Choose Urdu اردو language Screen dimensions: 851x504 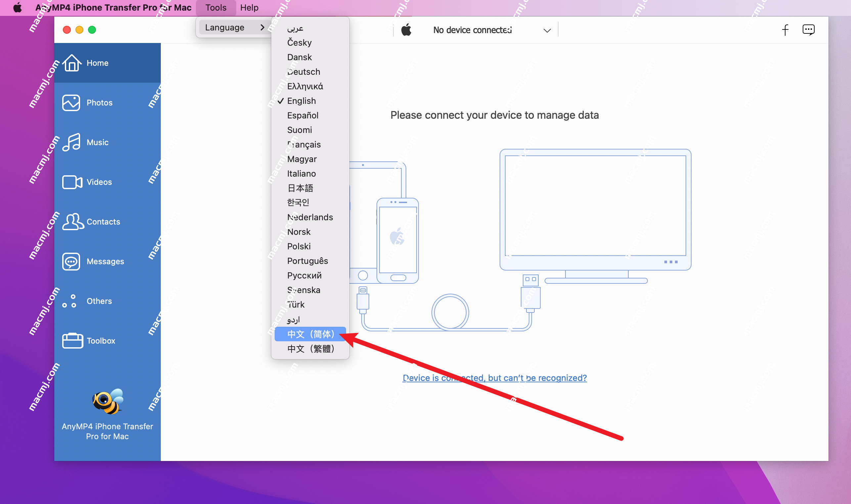click(x=310, y=319)
